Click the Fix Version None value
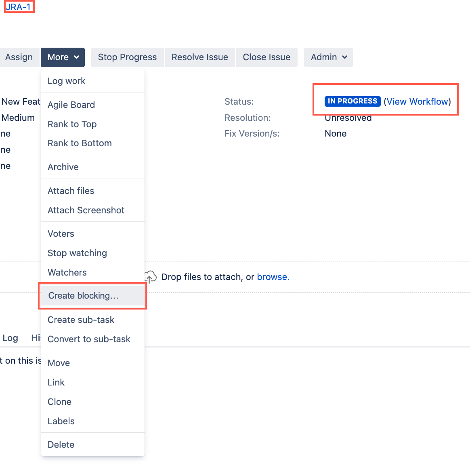The height and width of the screenshot is (476, 470). tap(336, 134)
